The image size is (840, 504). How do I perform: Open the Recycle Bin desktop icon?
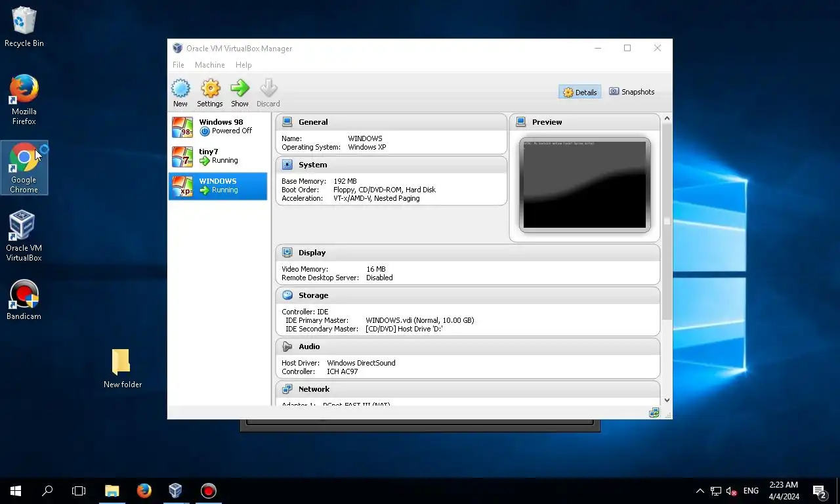click(x=24, y=28)
